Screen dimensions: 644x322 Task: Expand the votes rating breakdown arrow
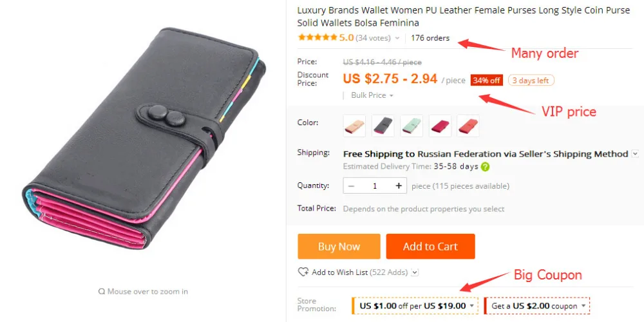tap(397, 38)
